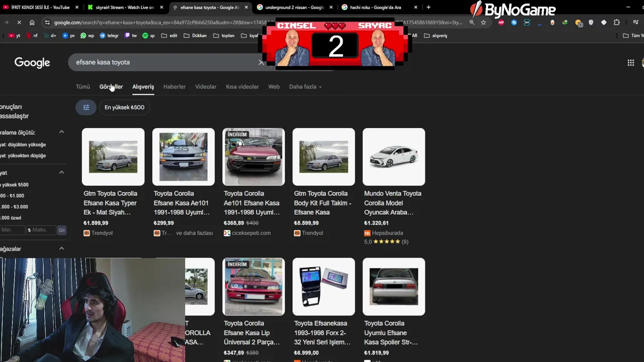Switch to the İFRİT KENDİ SESİ İLE YouTube tab
Screen dimensions: 644x362
40,8
